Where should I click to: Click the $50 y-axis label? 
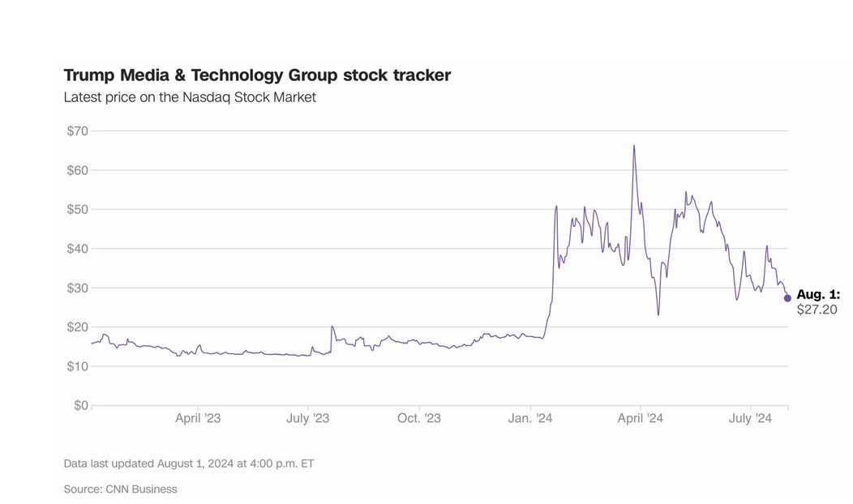[x=77, y=209]
